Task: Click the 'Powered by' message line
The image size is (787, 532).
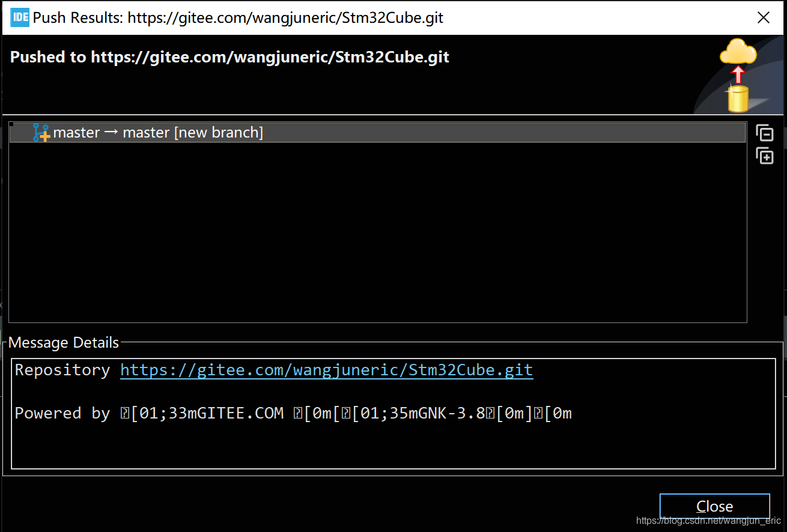Action: (x=293, y=413)
